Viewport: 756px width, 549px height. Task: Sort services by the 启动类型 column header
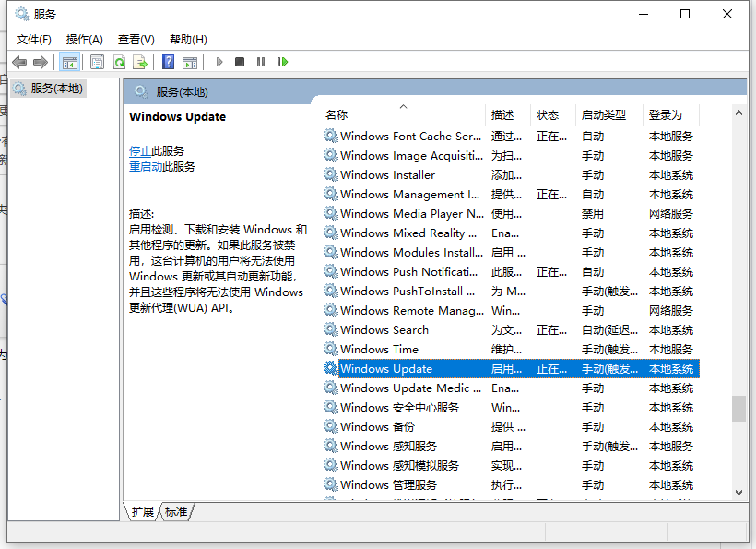[604, 115]
